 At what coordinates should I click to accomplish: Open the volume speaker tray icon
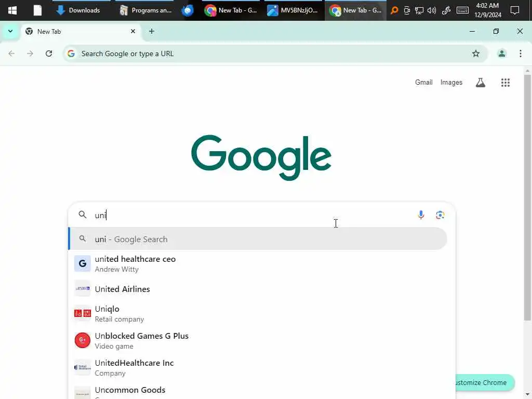(x=432, y=10)
